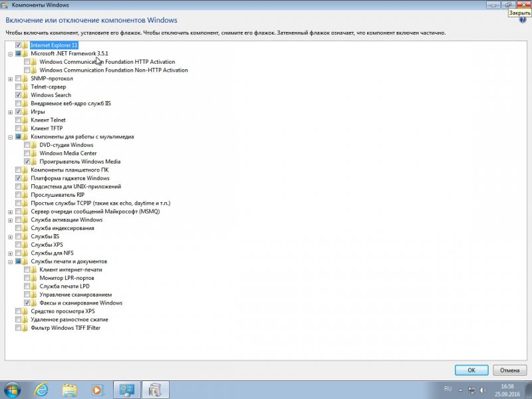Click the Отмена button
Viewport: 532px width, 399px height.
(509, 370)
